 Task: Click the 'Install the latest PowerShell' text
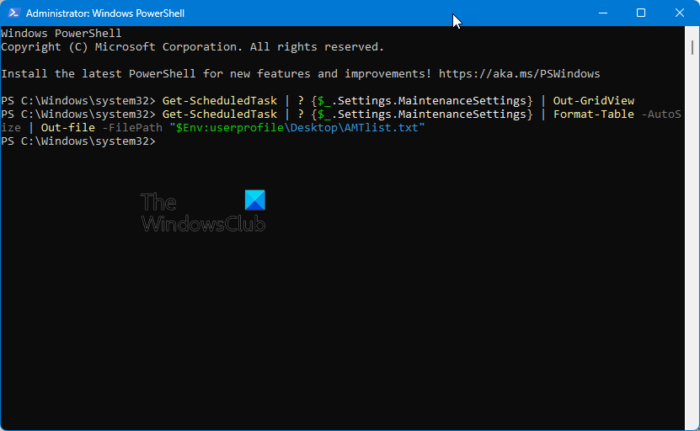pyautogui.click(x=98, y=74)
